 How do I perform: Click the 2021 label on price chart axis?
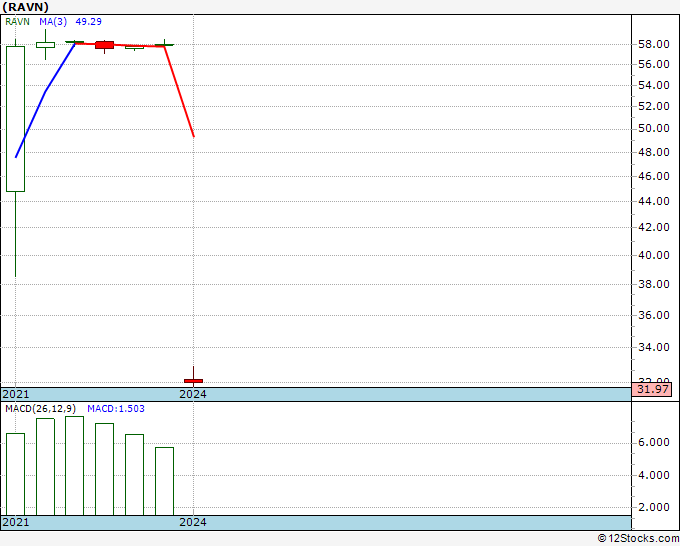click(16, 394)
